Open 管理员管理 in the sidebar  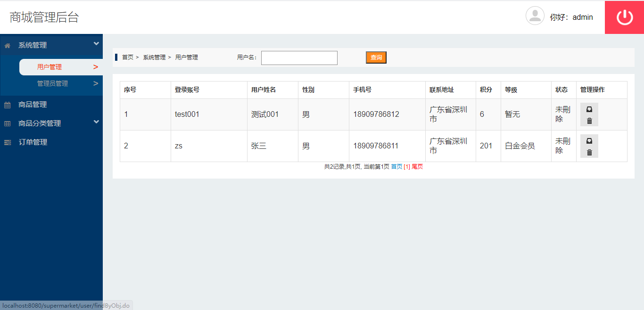[61, 83]
